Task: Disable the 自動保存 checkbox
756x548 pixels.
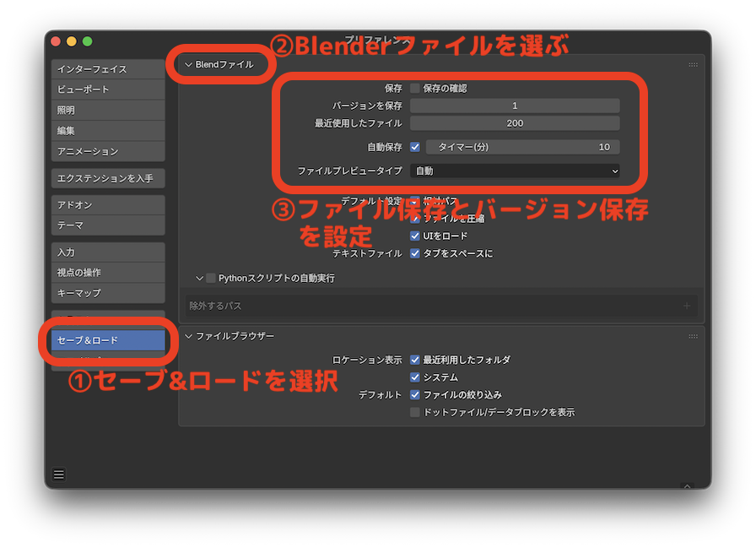Action: tap(414, 147)
